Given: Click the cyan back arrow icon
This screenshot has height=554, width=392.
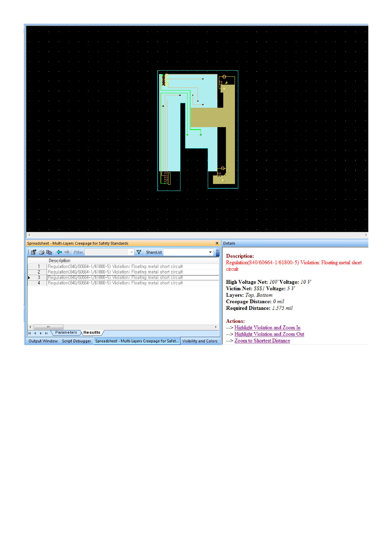Looking at the screenshot, I should pyautogui.click(x=59, y=252).
